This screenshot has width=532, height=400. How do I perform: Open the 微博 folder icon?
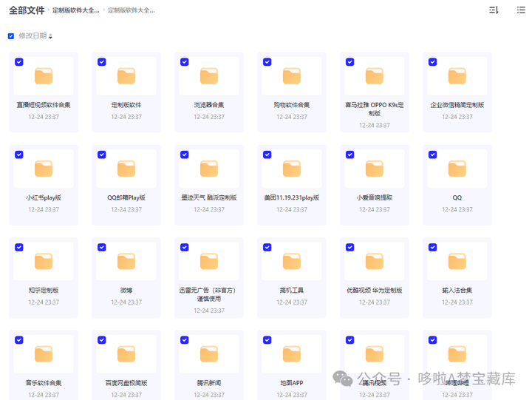(x=126, y=262)
